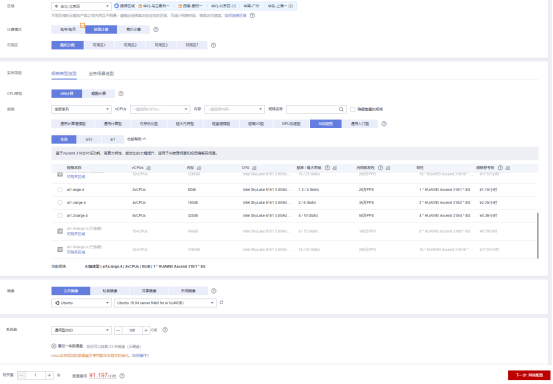Open the all-series spec dropdown
The image size is (553, 384).
click(81, 109)
